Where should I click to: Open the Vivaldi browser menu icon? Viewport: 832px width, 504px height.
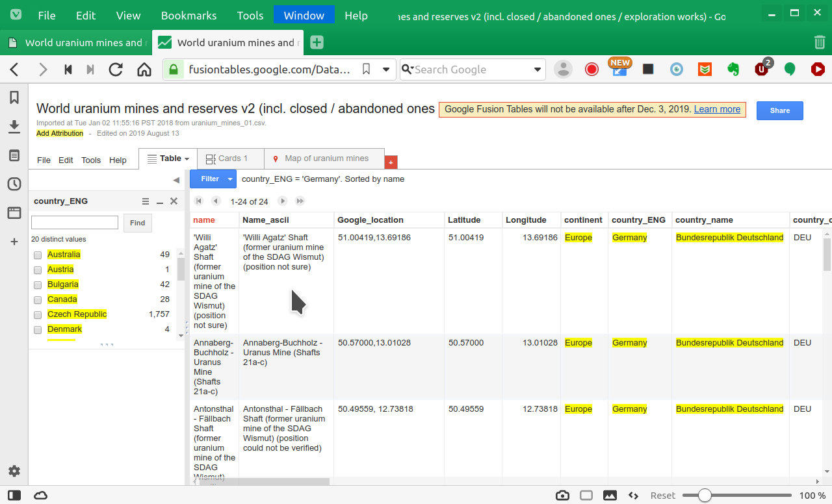pos(16,15)
